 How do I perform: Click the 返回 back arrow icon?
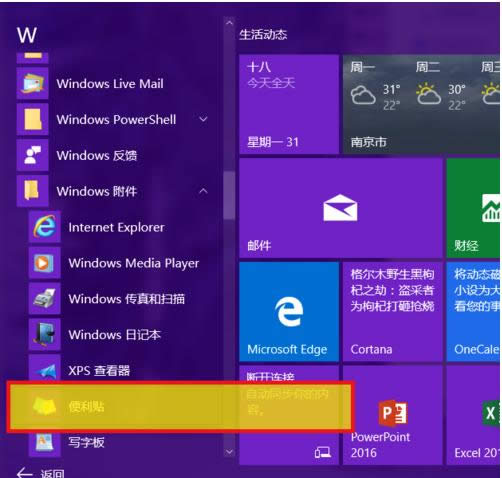(x=25, y=473)
